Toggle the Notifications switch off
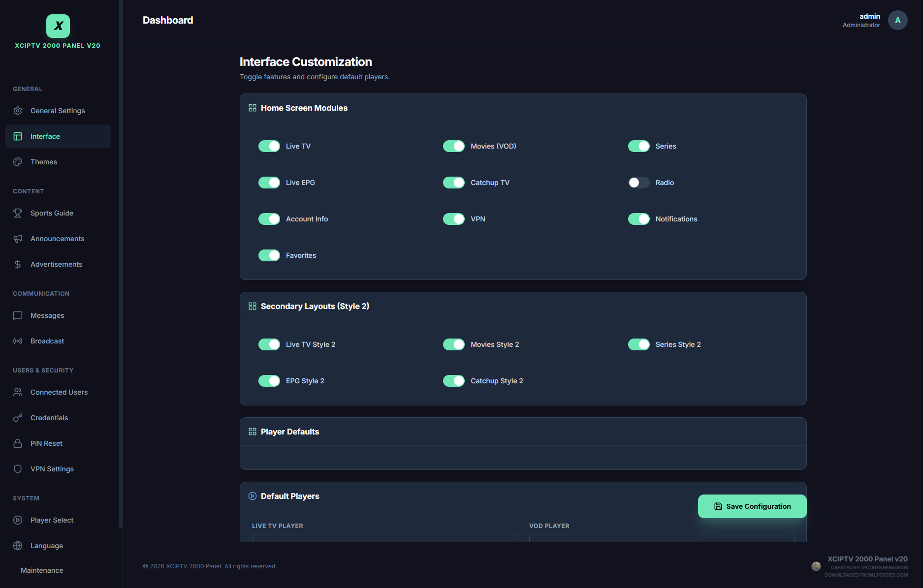Screen dimensions: 923x588 tap(638, 219)
